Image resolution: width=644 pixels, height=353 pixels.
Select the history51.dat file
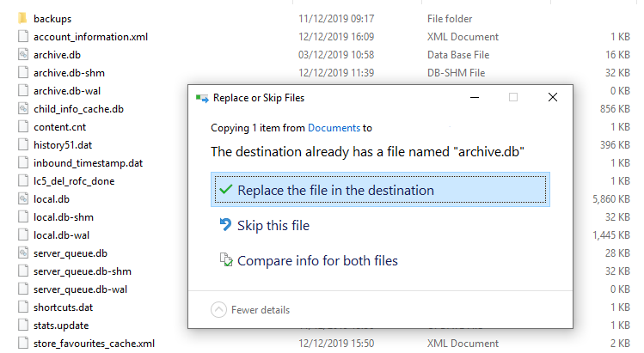pyautogui.click(x=63, y=145)
